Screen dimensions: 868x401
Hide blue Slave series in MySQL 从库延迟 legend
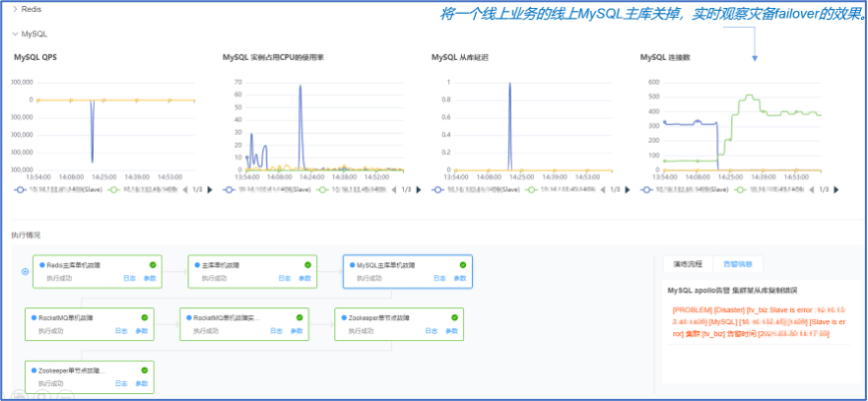(477, 190)
